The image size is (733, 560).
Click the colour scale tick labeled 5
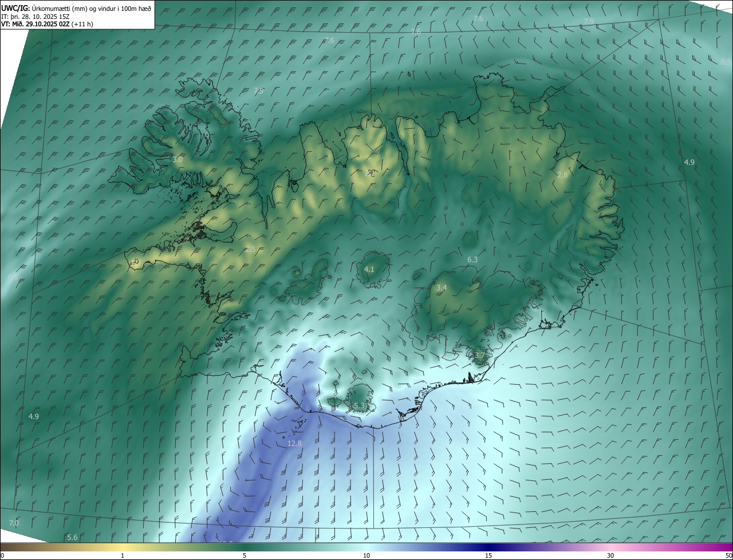click(x=245, y=555)
